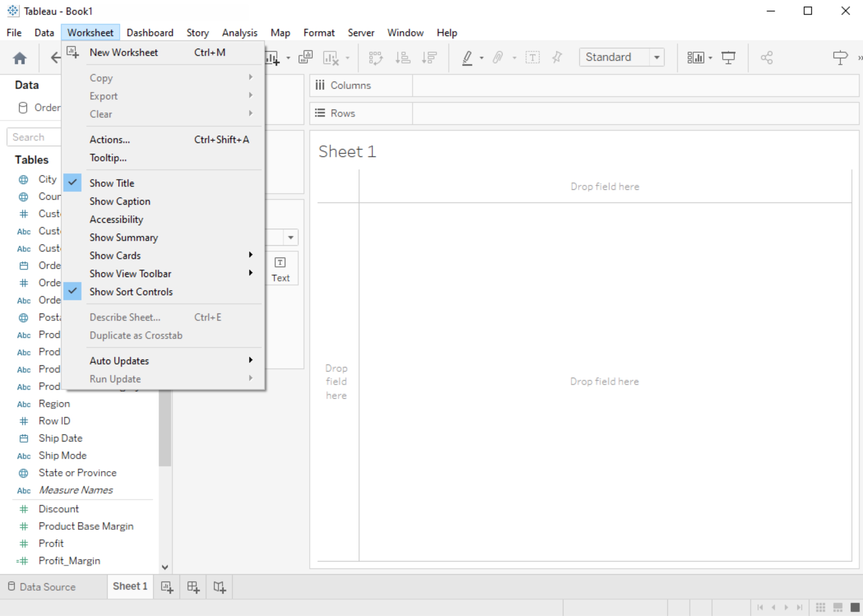This screenshot has height=616, width=863.
Task: Click the back arrow undo icon
Action: click(55, 58)
